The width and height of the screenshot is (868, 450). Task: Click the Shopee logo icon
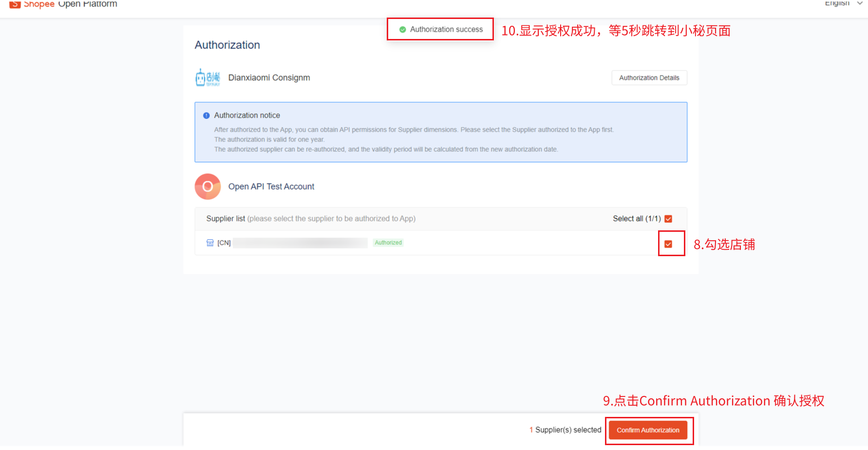(x=15, y=4)
